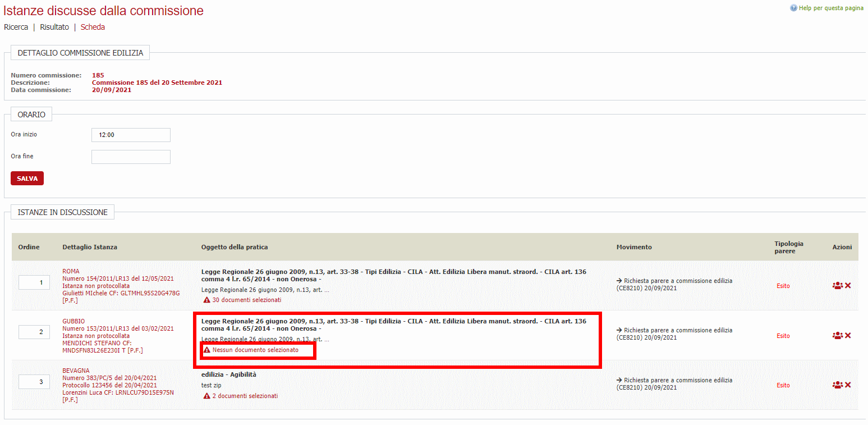
Task: Click the red X delete icon for ROMA
Action: pos(848,286)
